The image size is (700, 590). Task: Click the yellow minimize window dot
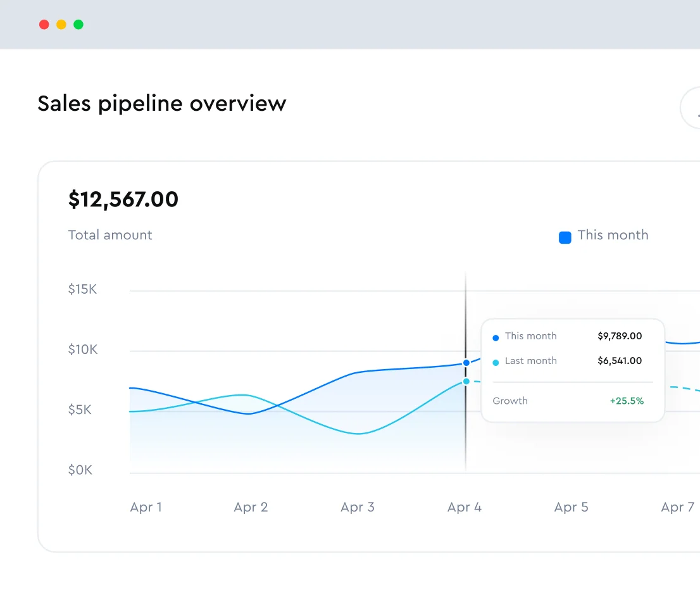61,25
